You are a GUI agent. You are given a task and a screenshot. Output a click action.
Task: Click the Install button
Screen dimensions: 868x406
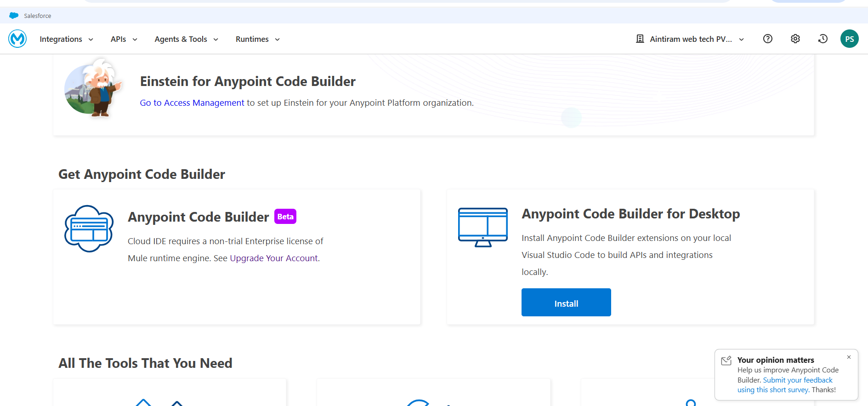click(566, 303)
